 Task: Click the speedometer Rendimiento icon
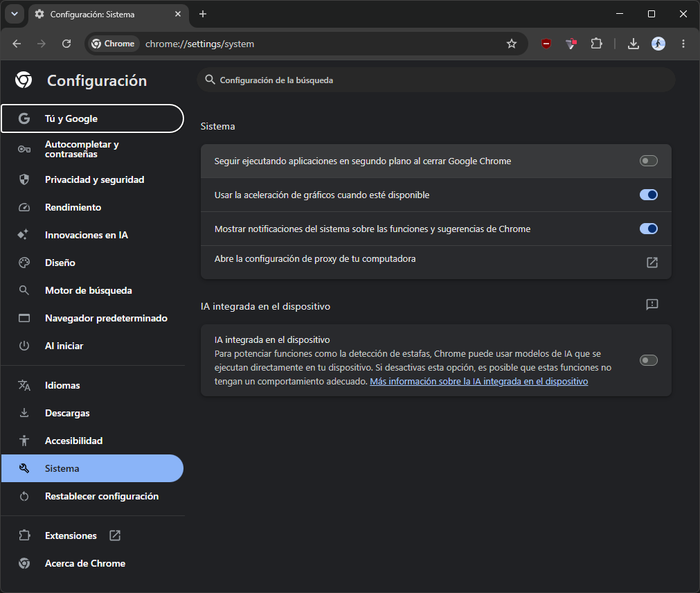point(24,207)
